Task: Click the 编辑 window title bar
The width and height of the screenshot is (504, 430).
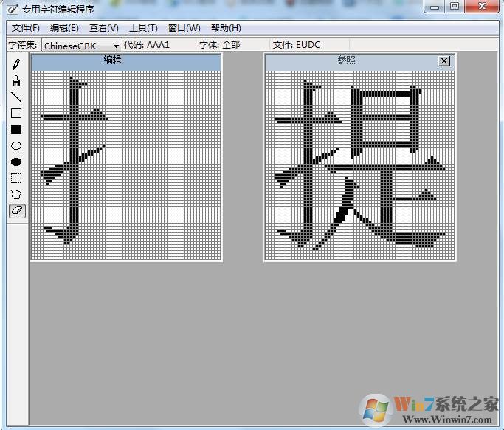Action: 125,61
